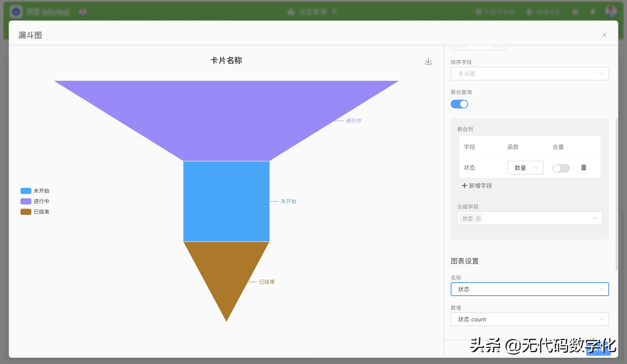Open notifications via the bell icon
Screen dimensions: 627x364
point(593,12)
